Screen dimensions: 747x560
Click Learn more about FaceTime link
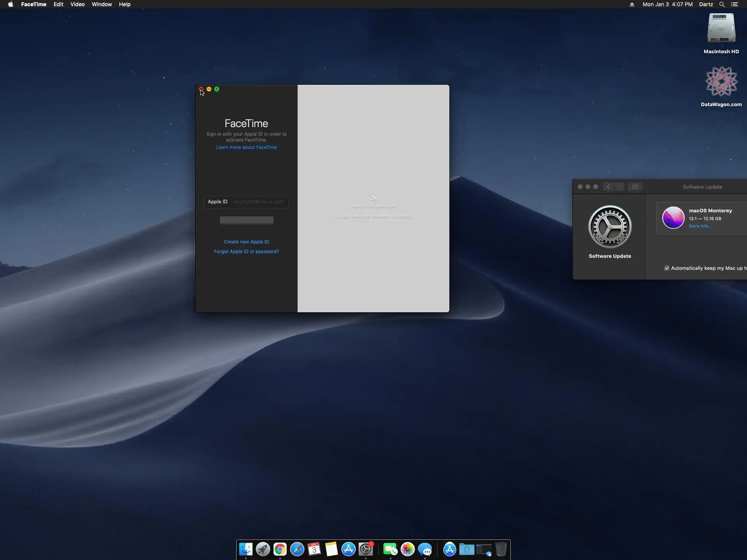click(x=246, y=147)
